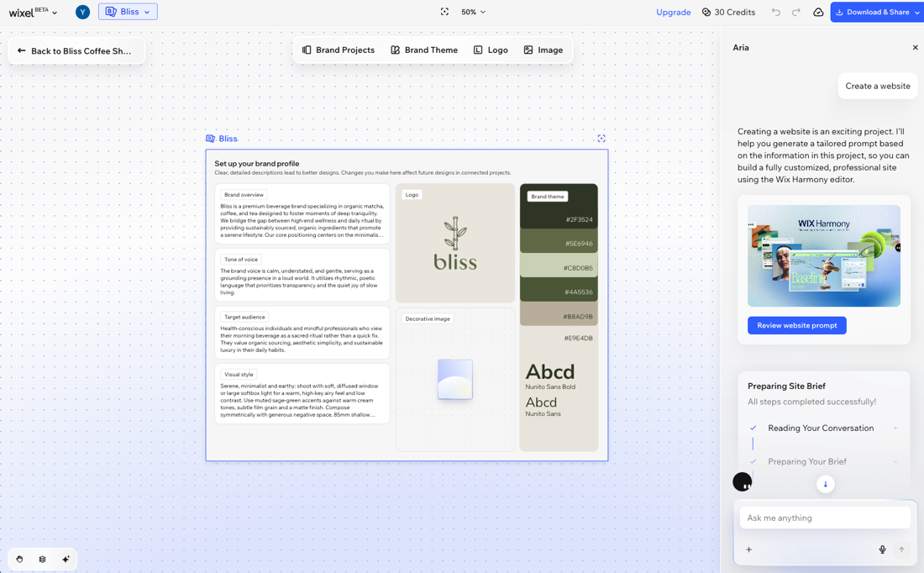Open the Brand Theme tab

[x=424, y=50]
